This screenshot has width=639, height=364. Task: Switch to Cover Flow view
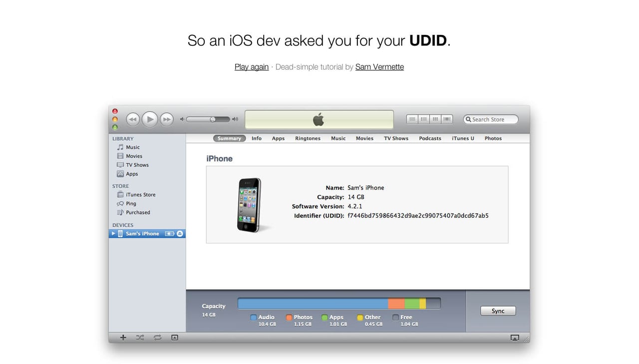[446, 119]
